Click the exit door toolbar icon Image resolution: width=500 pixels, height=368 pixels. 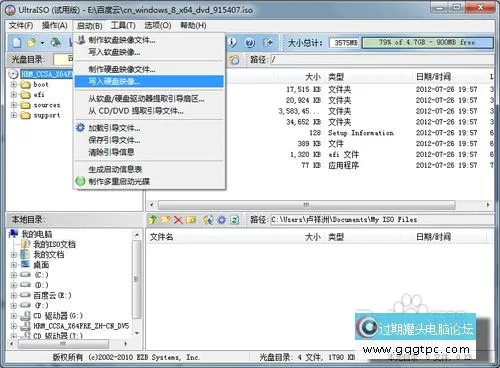pos(268,42)
